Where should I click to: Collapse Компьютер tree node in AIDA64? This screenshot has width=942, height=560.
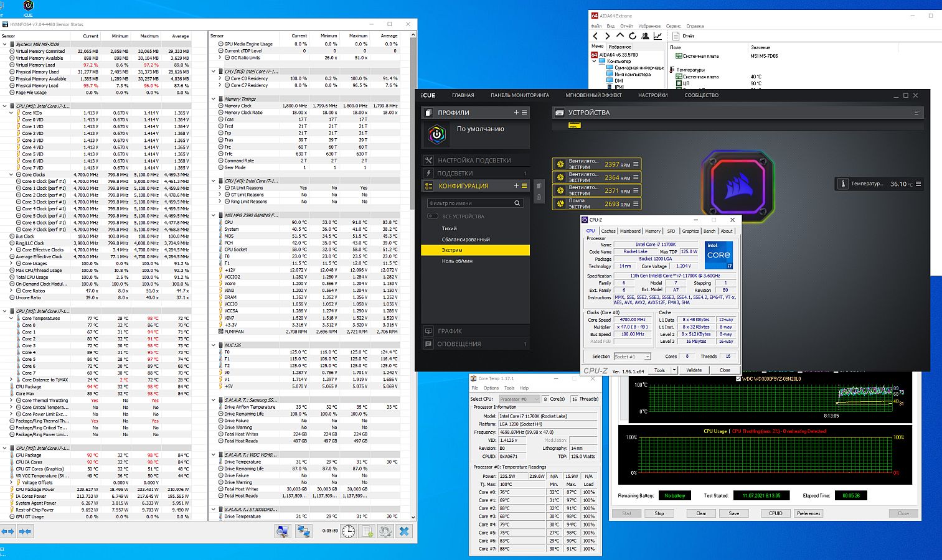click(595, 62)
